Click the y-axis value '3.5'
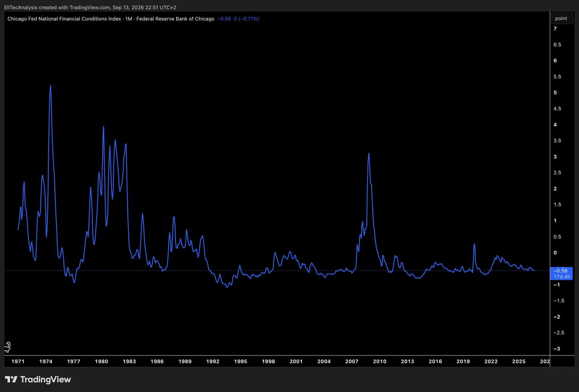579x392 pixels. (x=557, y=140)
